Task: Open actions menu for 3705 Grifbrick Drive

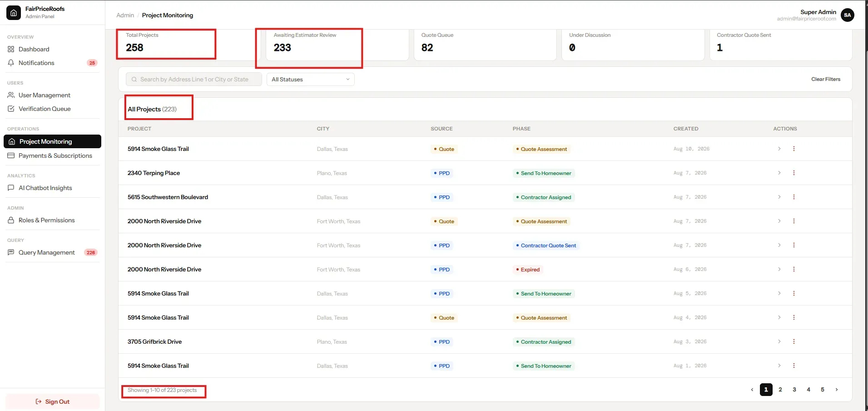Action: click(794, 341)
